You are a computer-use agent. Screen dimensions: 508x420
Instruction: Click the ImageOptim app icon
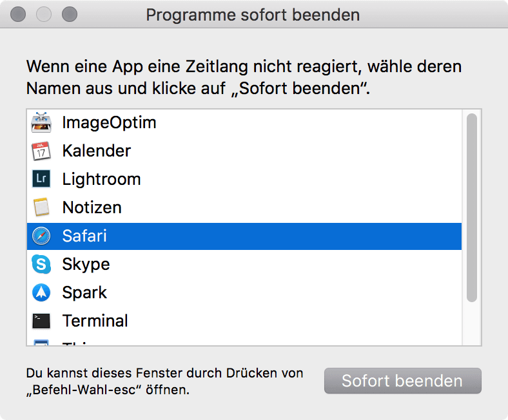pos(41,122)
